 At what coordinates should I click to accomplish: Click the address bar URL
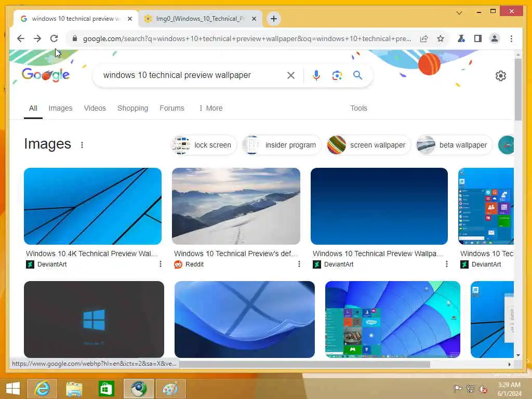(247, 38)
